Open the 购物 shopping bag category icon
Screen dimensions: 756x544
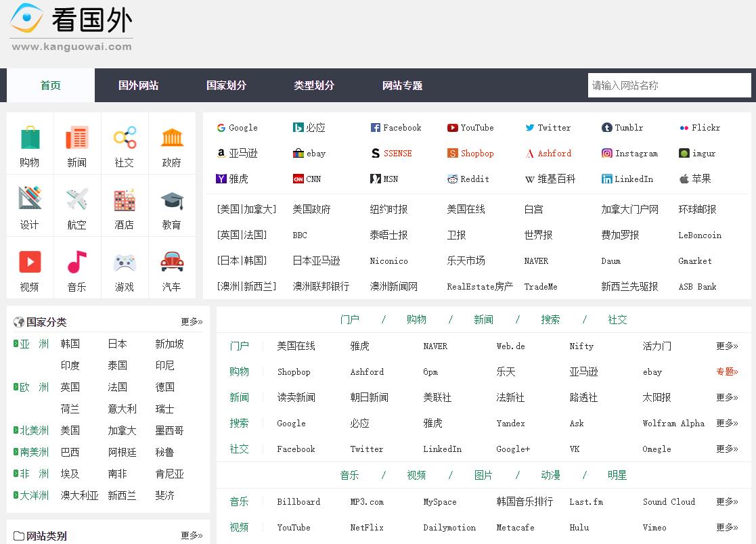pyautogui.click(x=30, y=138)
